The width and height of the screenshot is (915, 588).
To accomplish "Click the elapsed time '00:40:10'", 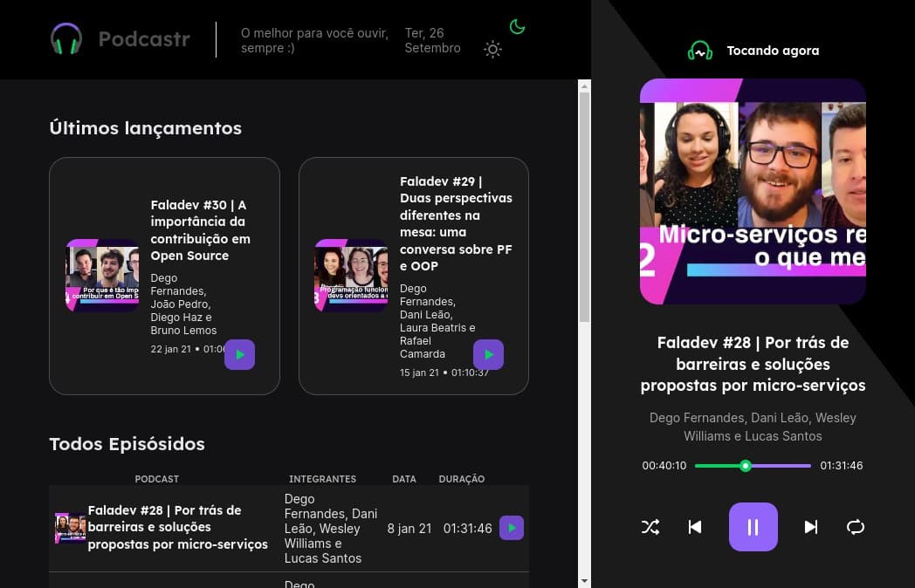I will click(664, 466).
